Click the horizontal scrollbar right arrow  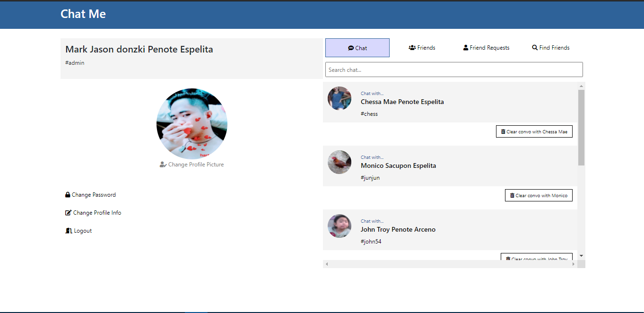[x=574, y=264]
